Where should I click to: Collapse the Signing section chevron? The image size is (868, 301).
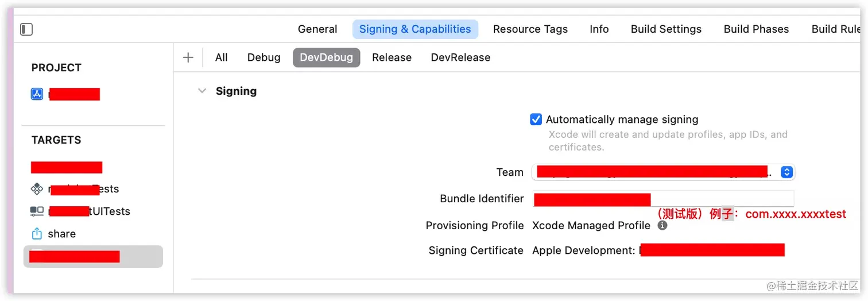[x=202, y=91]
